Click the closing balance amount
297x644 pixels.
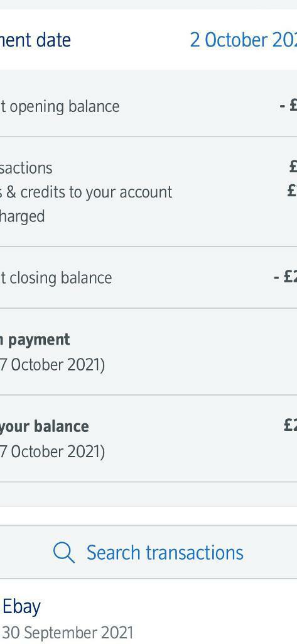[x=285, y=277]
